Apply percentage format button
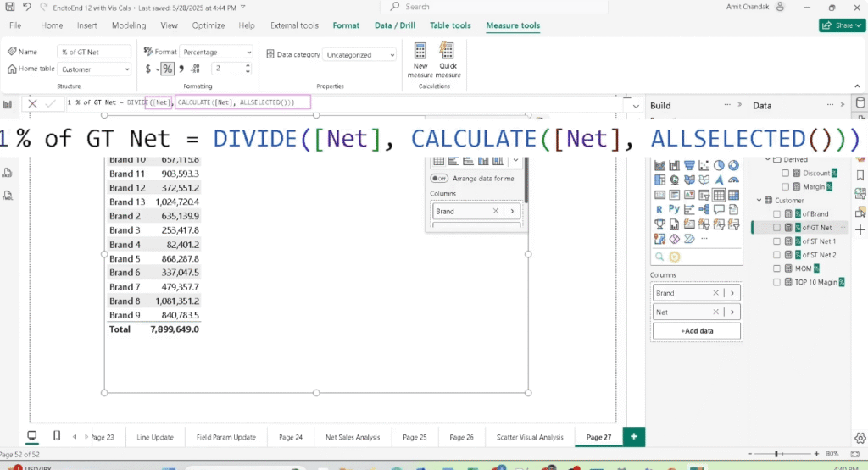 click(167, 69)
